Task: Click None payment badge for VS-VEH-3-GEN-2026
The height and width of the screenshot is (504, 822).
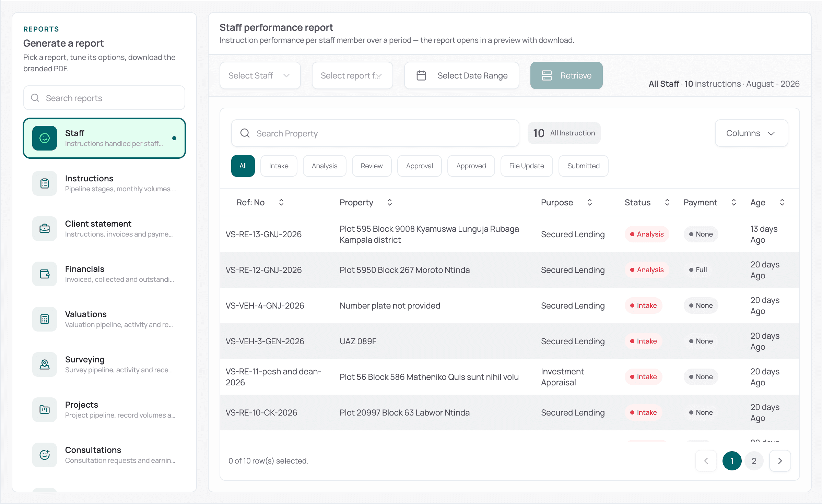Action: coord(701,341)
